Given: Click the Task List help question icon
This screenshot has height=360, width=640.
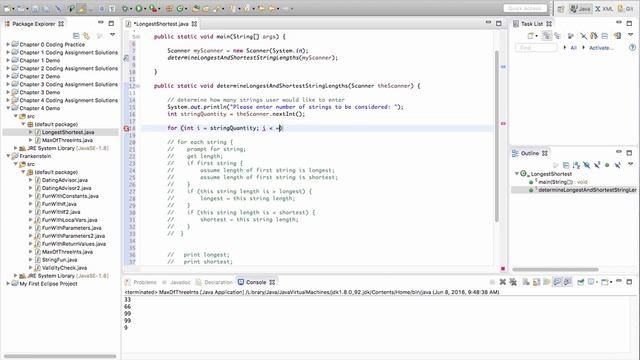Looking at the screenshot, I should 632,48.
